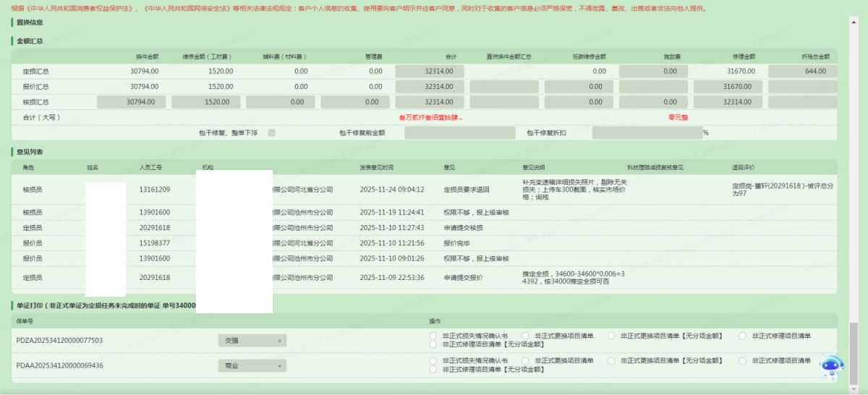
Task: Click the scrollbar up arrow
Action: point(854,21)
